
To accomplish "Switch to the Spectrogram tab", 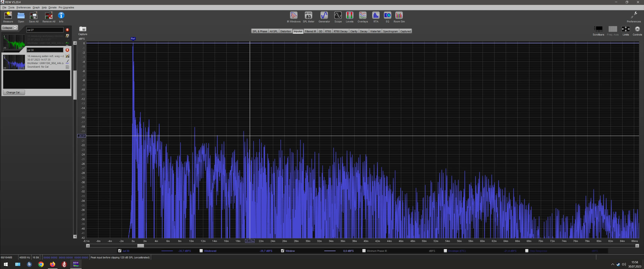I will coord(390,31).
